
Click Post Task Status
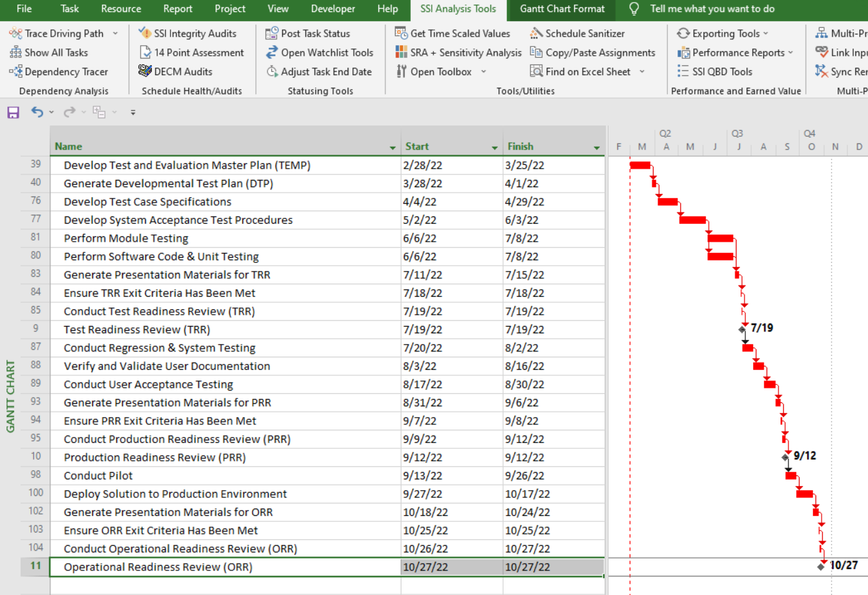pos(307,33)
